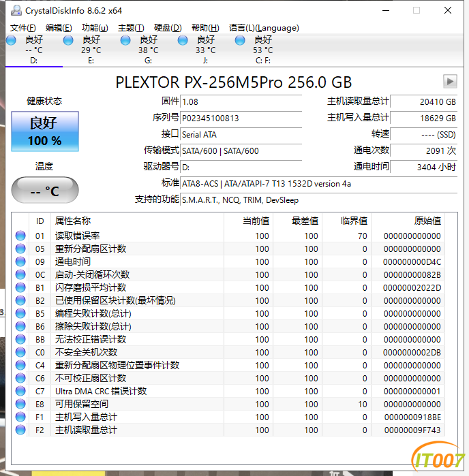This screenshot has height=476, width=469.
Task: Click the 原始值 column header
Action: (408, 221)
